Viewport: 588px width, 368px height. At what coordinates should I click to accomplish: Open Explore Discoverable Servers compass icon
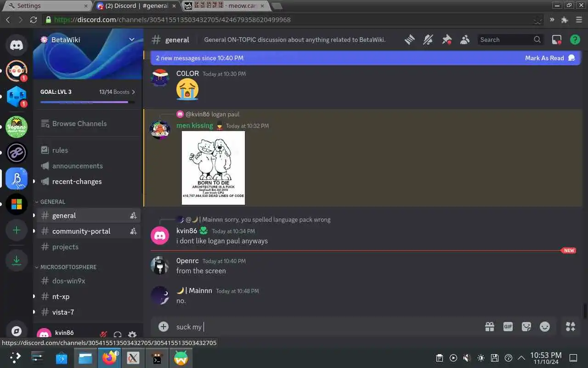(17, 331)
